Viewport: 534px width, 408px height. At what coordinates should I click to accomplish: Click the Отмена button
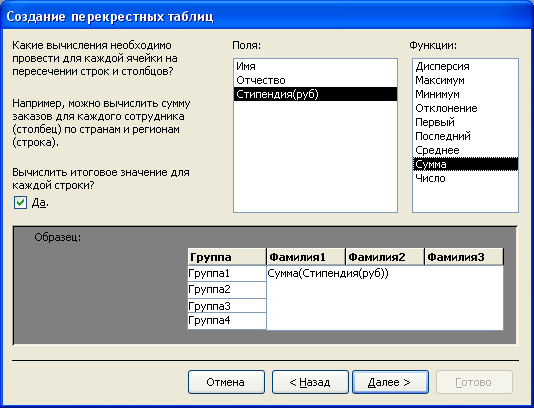tap(226, 382)
